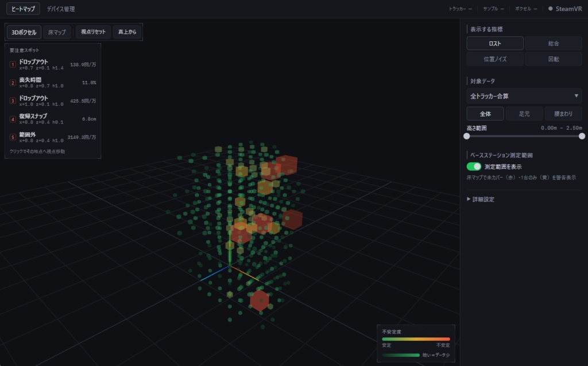Choose the 回転 metric

click(554, 59)
